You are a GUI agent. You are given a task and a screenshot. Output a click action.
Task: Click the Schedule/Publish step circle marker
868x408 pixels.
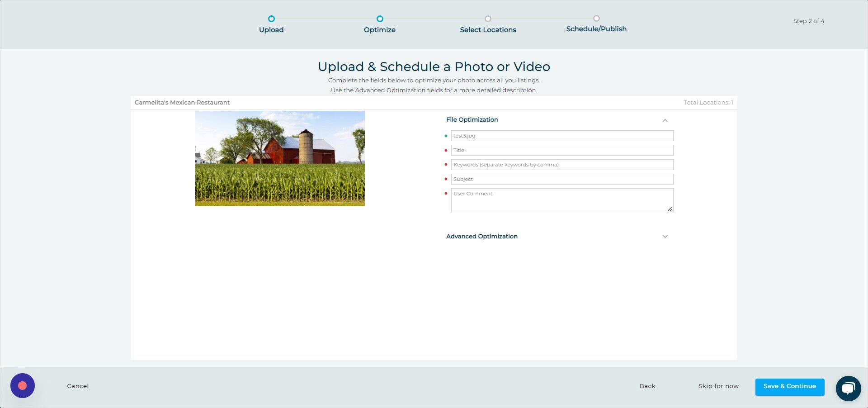point(596,18)
